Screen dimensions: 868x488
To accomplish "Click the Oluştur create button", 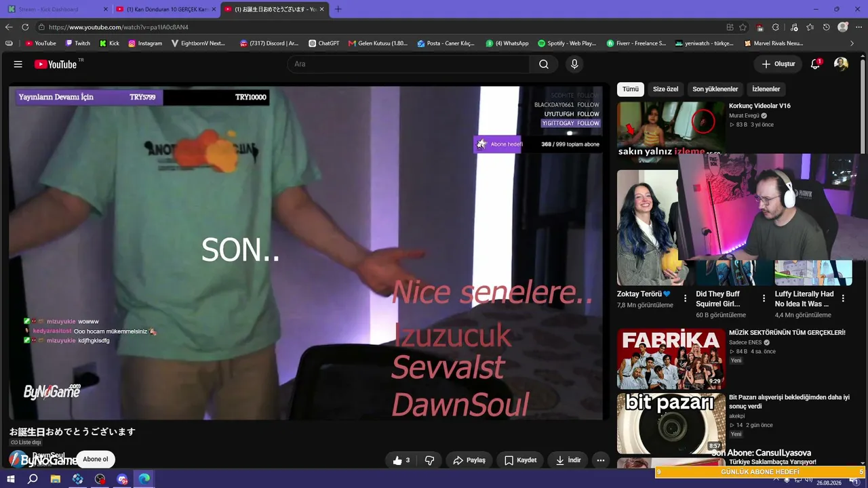I will click(778, 64).
